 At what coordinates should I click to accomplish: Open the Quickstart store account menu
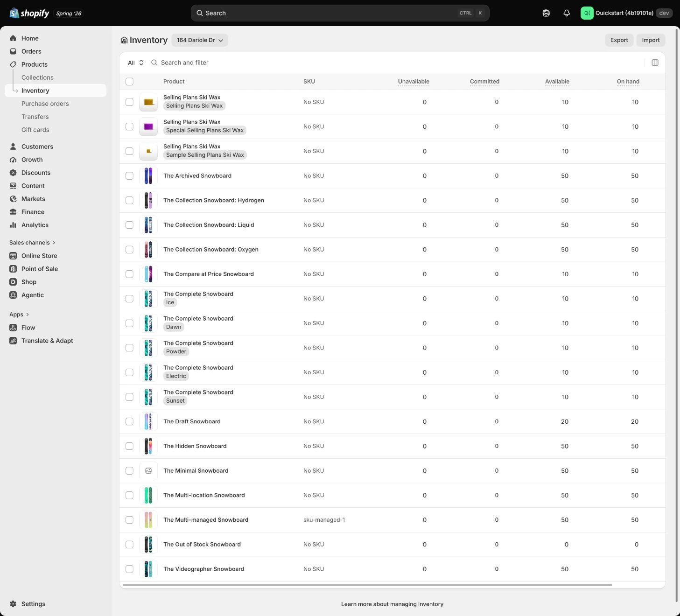pos(626,13)
